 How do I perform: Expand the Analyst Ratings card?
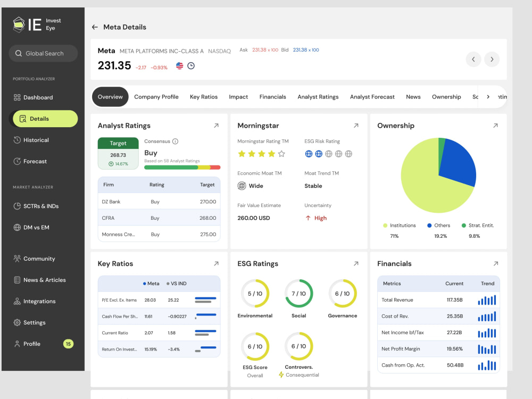click(x=216, y=126)
